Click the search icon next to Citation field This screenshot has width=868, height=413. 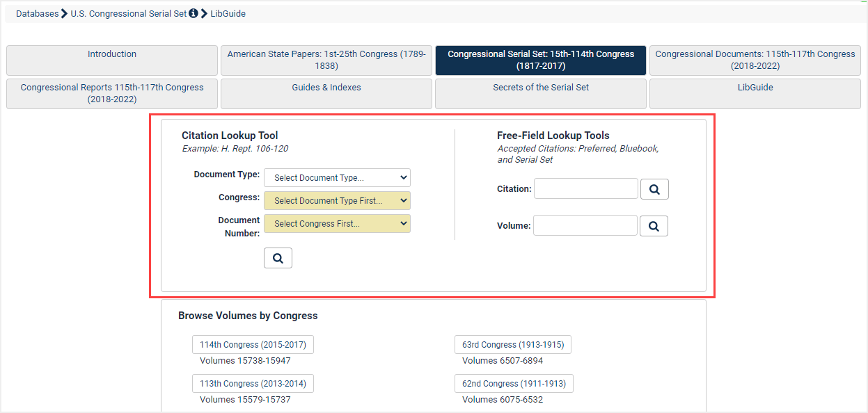pyautogui.click(x=654, y=188)
